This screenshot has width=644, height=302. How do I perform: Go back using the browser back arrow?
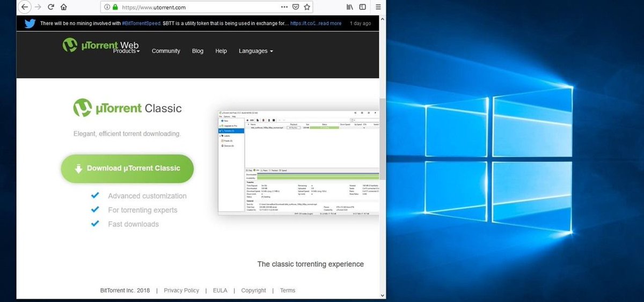(24, 8)
